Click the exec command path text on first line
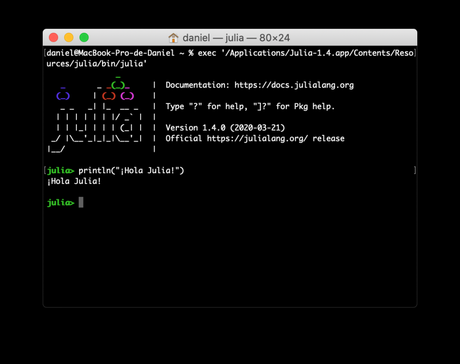This screenshot has height=364, width=460. pos(305,53)
